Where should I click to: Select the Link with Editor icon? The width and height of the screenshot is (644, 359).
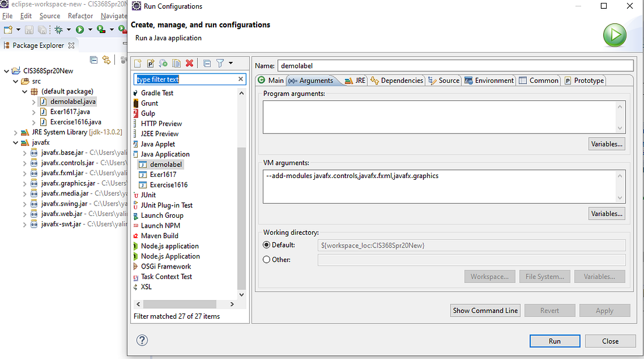pos(107,60)
